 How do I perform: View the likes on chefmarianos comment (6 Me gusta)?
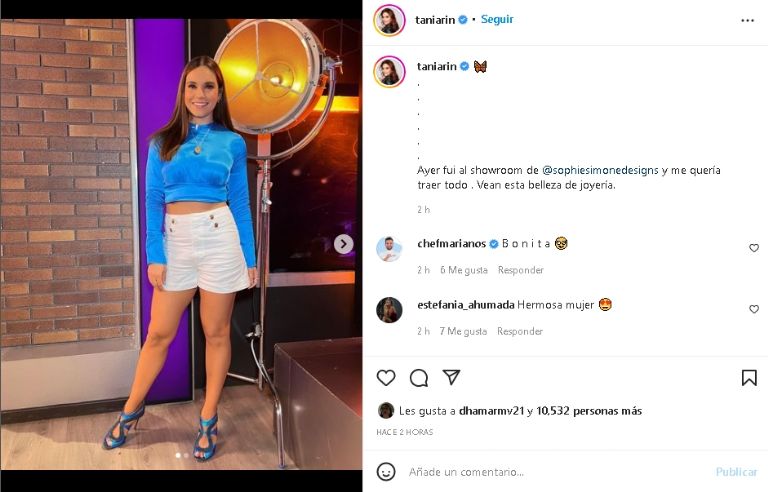tap(464, 270)
